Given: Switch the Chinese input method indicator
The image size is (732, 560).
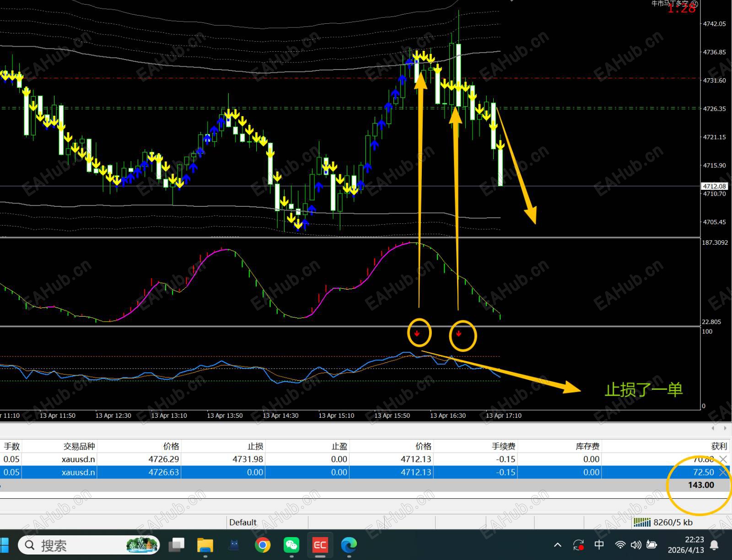Looking at the screenshot, I should tap(599, 544).
